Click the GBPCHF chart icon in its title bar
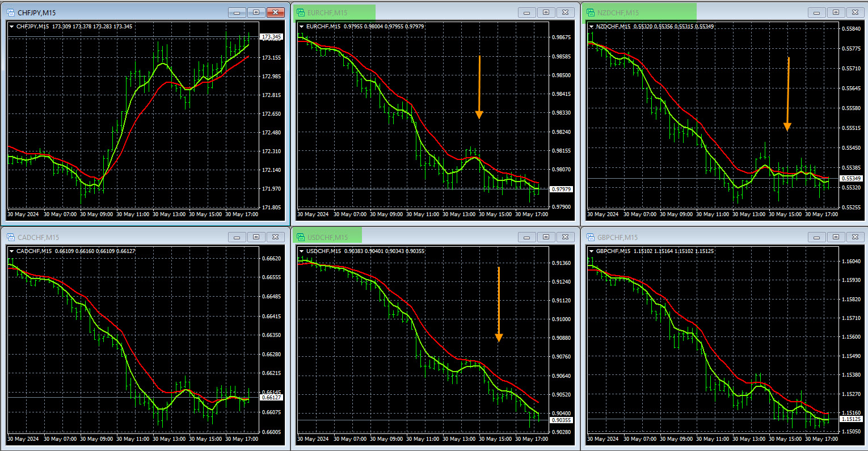 [591, 237]
